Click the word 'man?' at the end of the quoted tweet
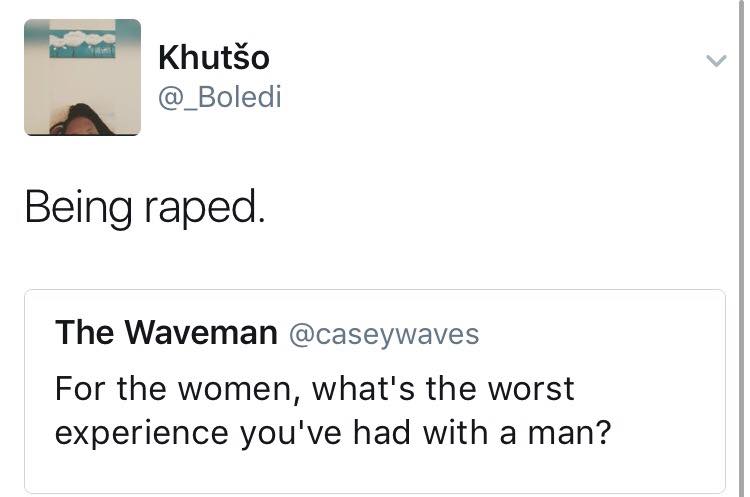Image resolution: width=750 pixels, height=497 pixels. pyautogui.click(x=569, y=433)
